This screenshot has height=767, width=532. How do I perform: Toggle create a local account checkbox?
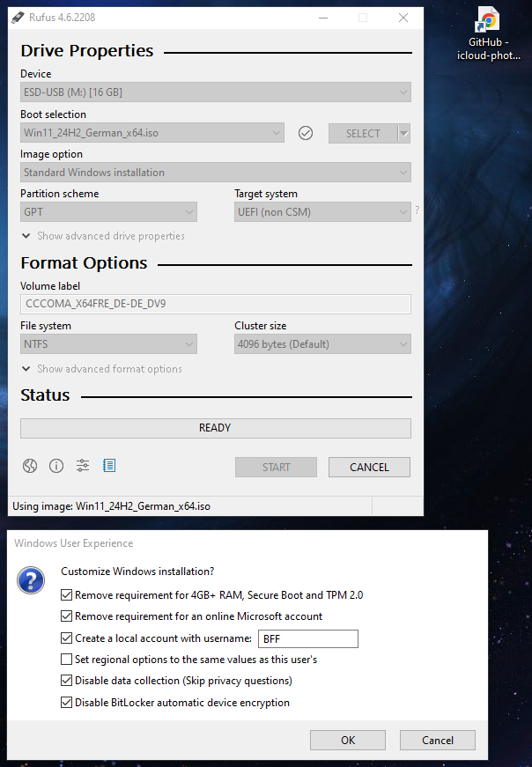tap(67, 638)
